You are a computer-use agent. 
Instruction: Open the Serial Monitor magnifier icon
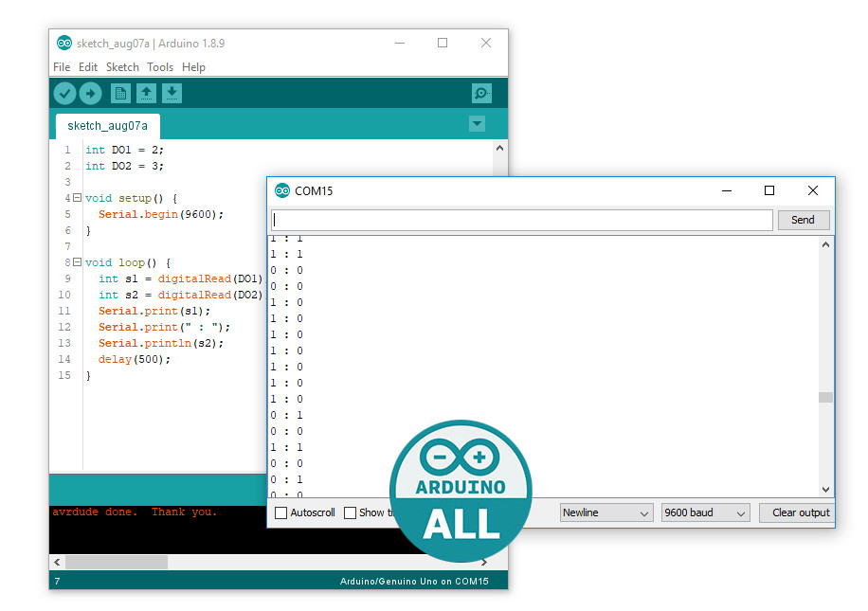click(x=481, y=93)
